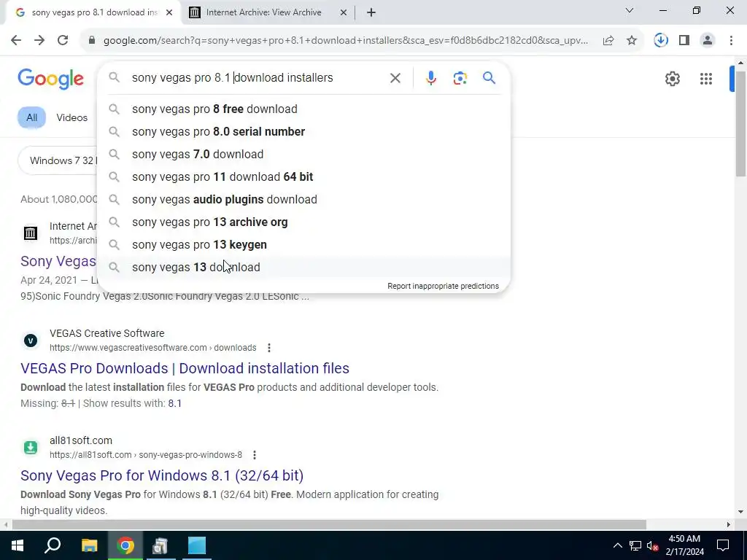
Task: Open File Explorer from the taskbar
Action: [89, 545]
